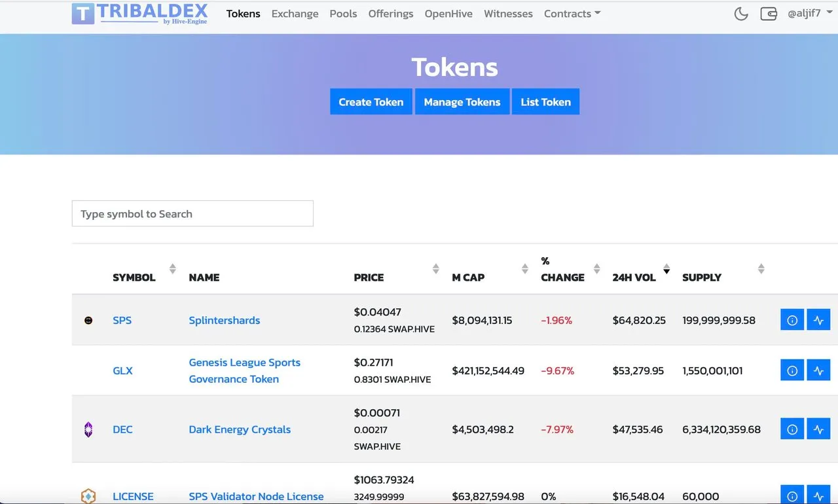Show info for DEC row
Image resolution: width=838 pixels, height=504 pixels.
click(792, 429)
